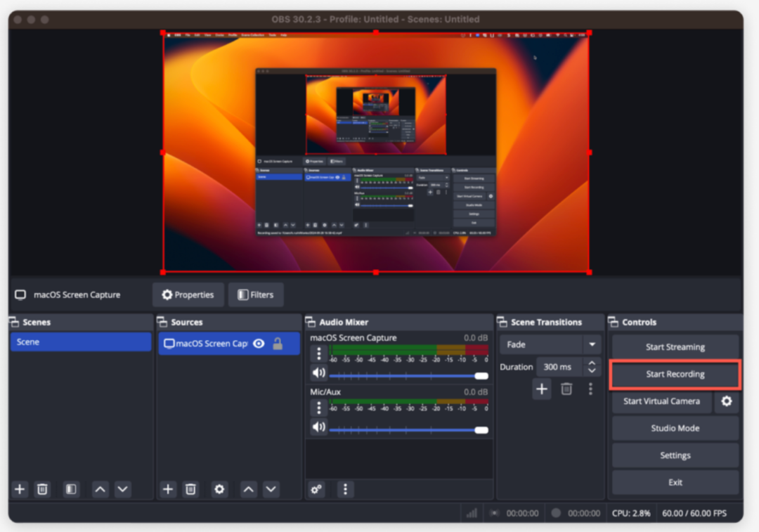Mute the Mic/Aux audio speaker
The height and width of the screenshot is (532, 759).
pos(318,427)
